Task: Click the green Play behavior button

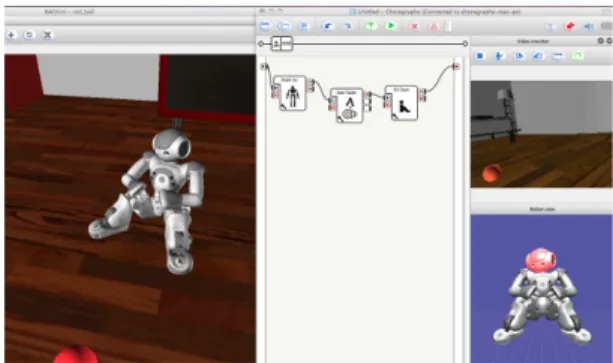Action: click(390, 26)
